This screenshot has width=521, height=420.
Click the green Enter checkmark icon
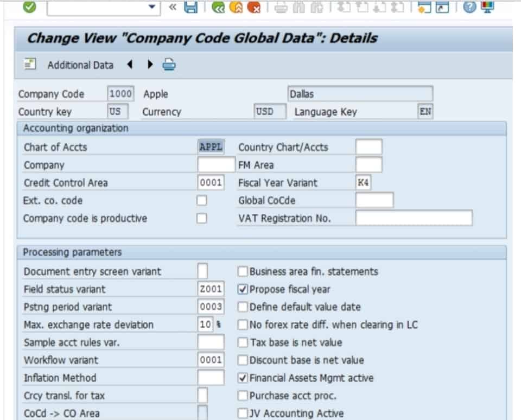(x=30, y=7)
